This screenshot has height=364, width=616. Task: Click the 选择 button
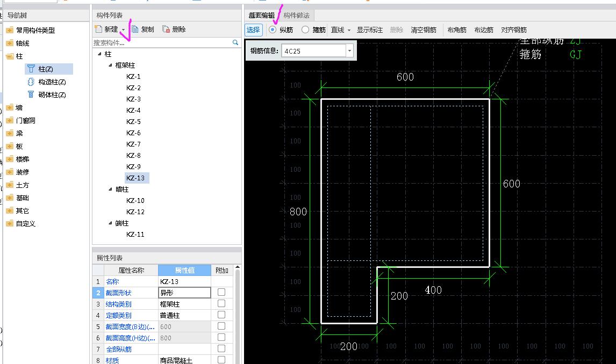pos(253,30)
